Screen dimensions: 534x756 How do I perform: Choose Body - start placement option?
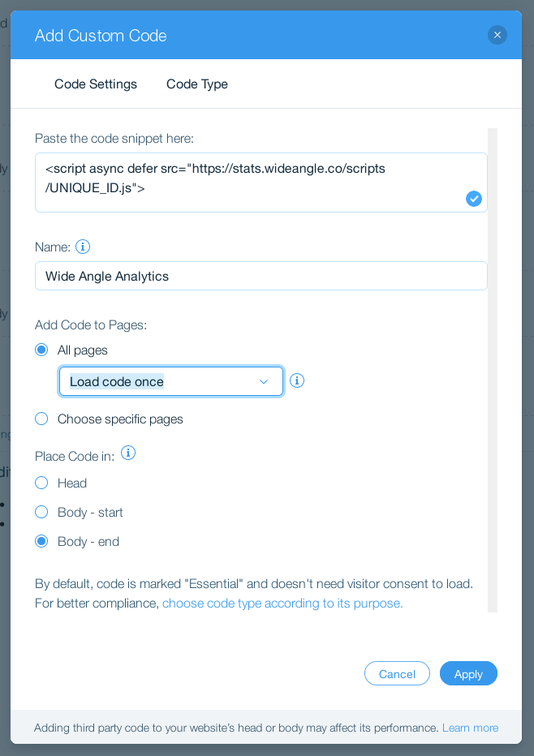point(41,512)
